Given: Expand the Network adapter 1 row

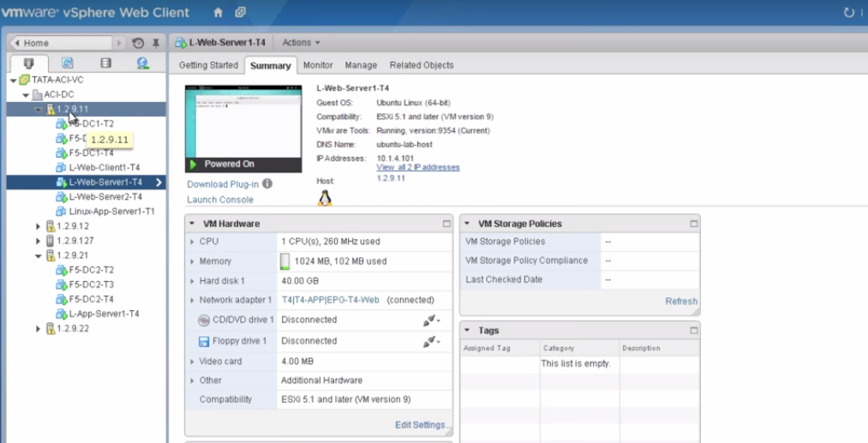Looking at the screenshot, I should point(192,300).
